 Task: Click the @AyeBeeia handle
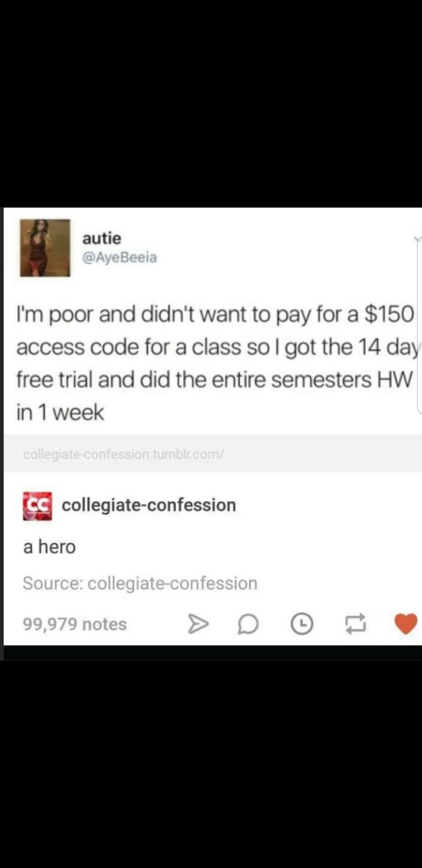coord(120,257)
